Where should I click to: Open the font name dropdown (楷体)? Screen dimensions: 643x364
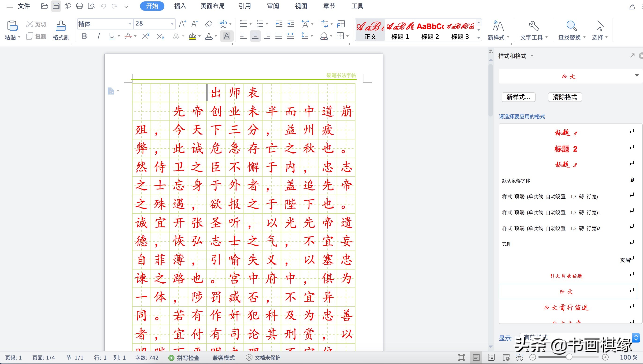click(130, 24)
